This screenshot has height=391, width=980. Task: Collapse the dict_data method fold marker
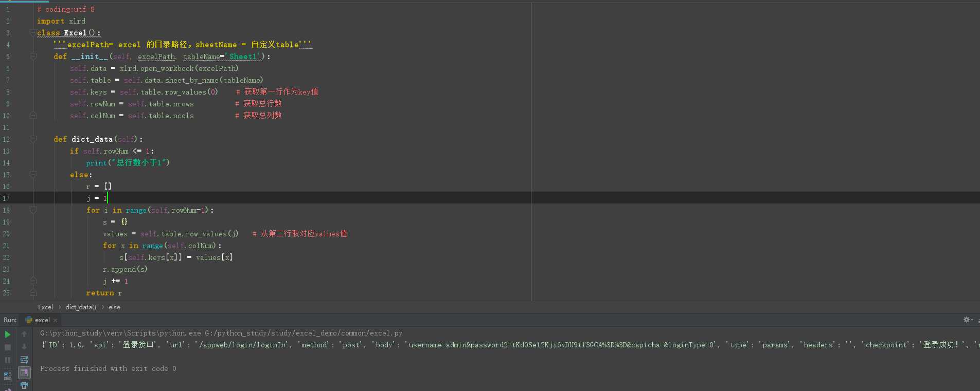33,139
